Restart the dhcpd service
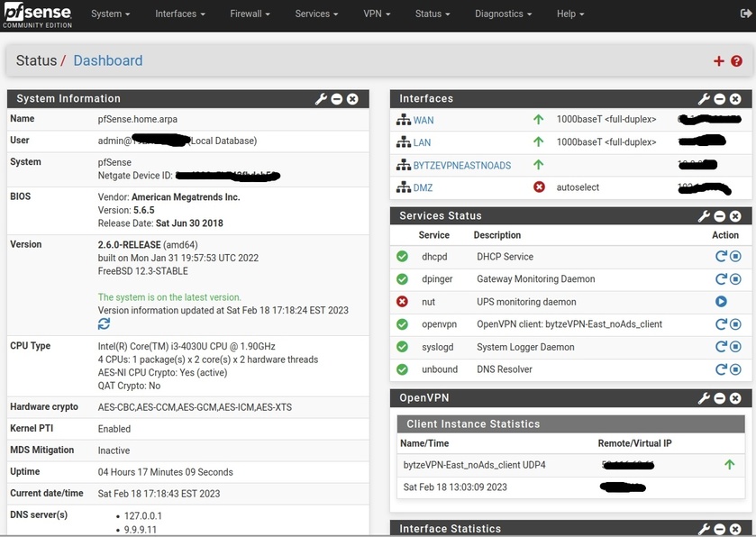Screen dimensions: 756x537 tap(721, 256)
